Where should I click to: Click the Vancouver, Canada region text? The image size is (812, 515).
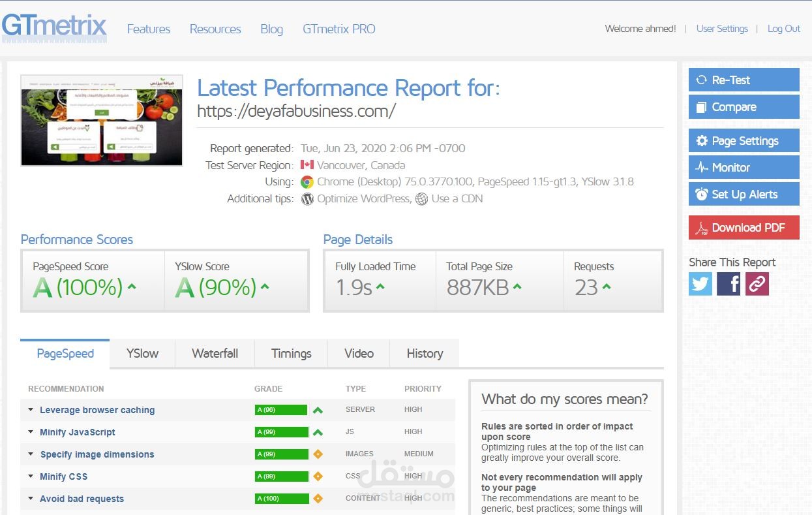[361, 165]
